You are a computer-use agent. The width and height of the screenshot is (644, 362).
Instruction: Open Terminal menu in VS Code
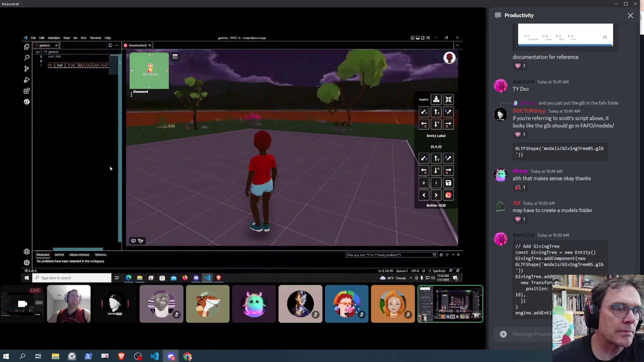[95, 38]
